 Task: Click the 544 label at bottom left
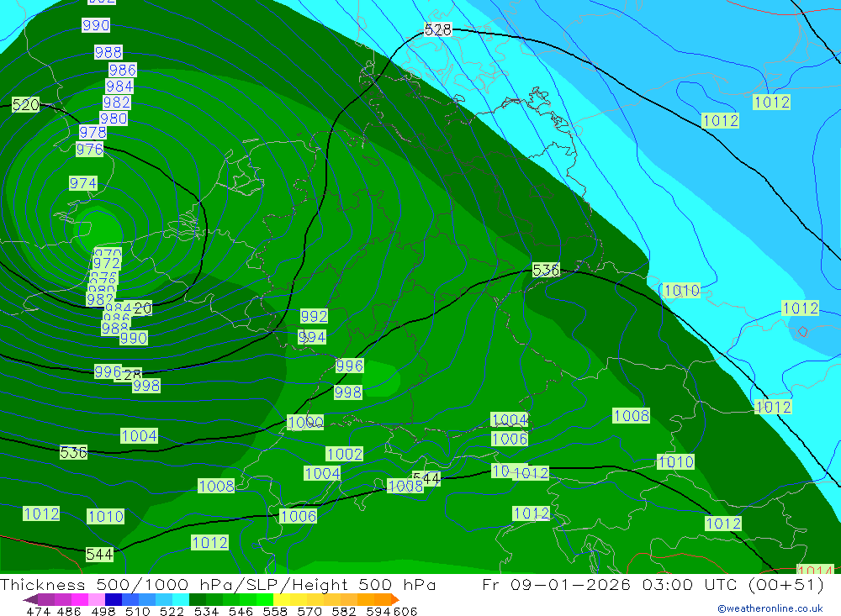[x=100, y=555]
